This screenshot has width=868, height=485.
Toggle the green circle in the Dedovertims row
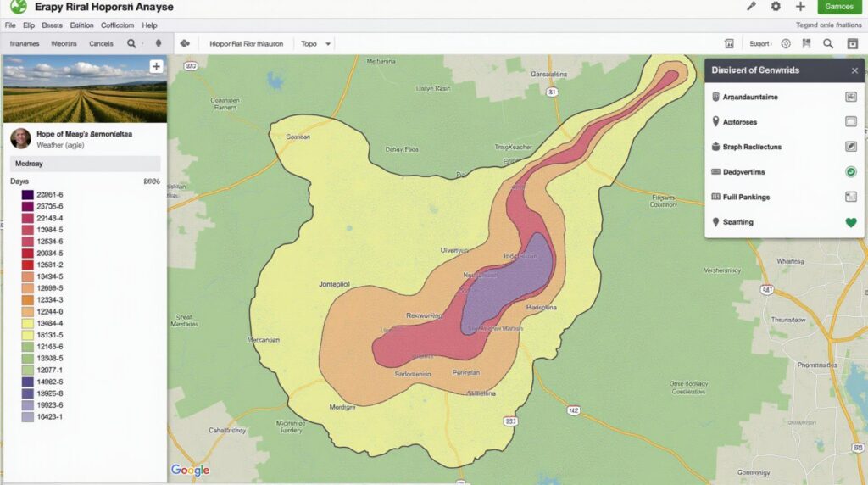pyautogui.click(x=851, y=172)
